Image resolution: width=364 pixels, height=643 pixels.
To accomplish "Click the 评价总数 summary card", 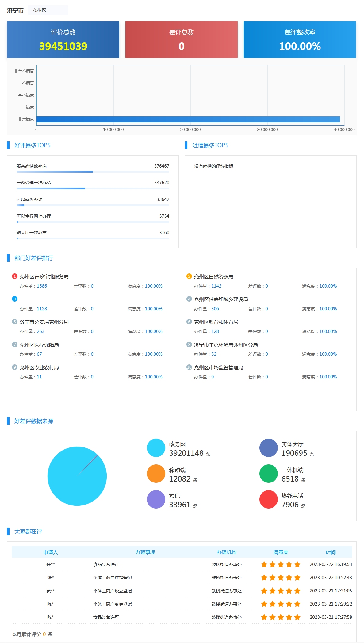I will click(63, 40).
